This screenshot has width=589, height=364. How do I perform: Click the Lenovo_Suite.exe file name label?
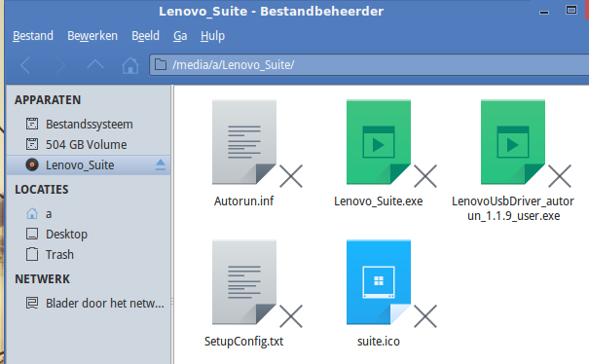tap(379, 201)
